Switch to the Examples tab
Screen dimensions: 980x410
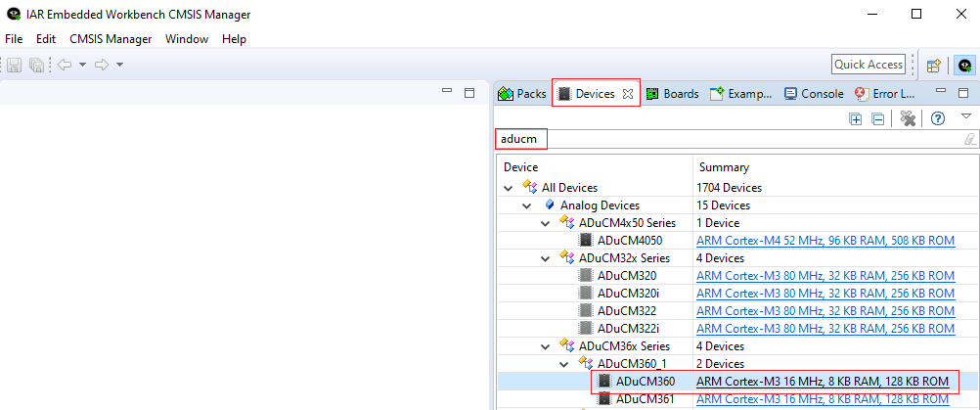(x=741, y=94)
